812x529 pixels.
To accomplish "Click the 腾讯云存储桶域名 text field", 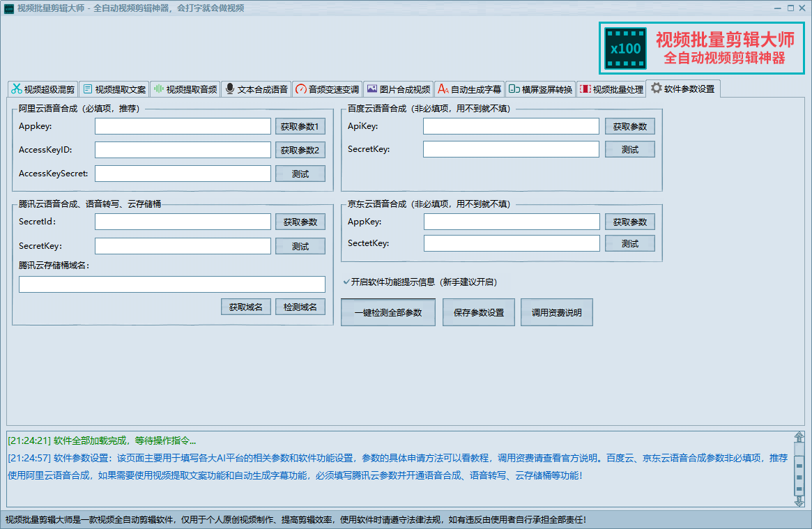I will click(x=172, y=284).
